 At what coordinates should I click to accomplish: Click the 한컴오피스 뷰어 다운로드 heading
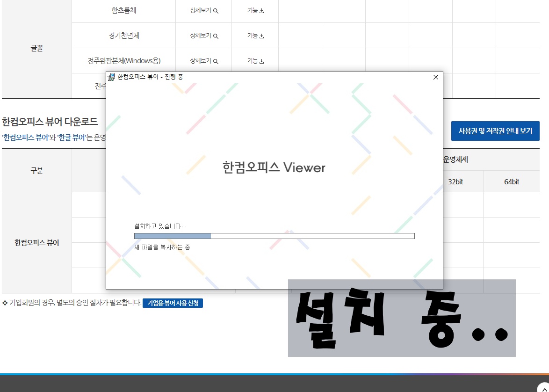(x=50, y=122)
